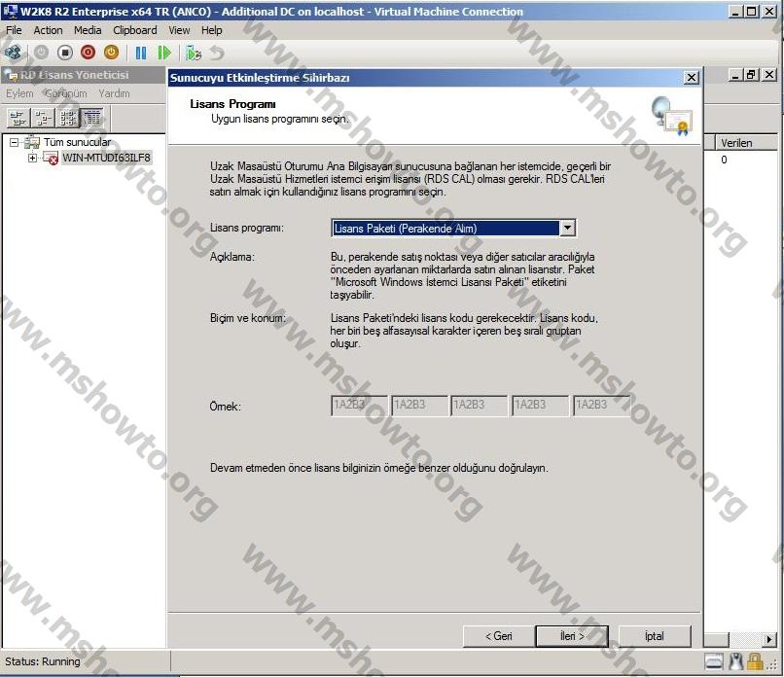The image size is (784, 677).
Task: Open the Action menu
Action: point(48,30)
